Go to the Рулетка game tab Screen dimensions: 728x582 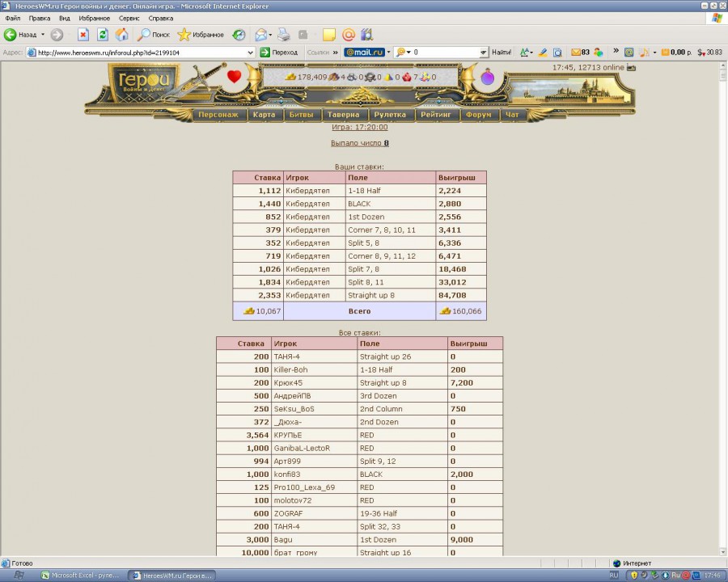[x=390, y=115]
